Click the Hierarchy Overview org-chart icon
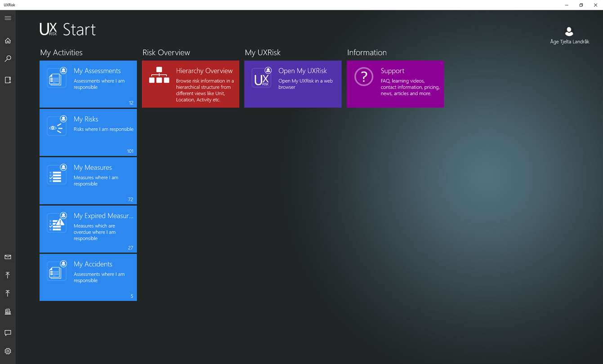603x364 pixels. point(159,75)
